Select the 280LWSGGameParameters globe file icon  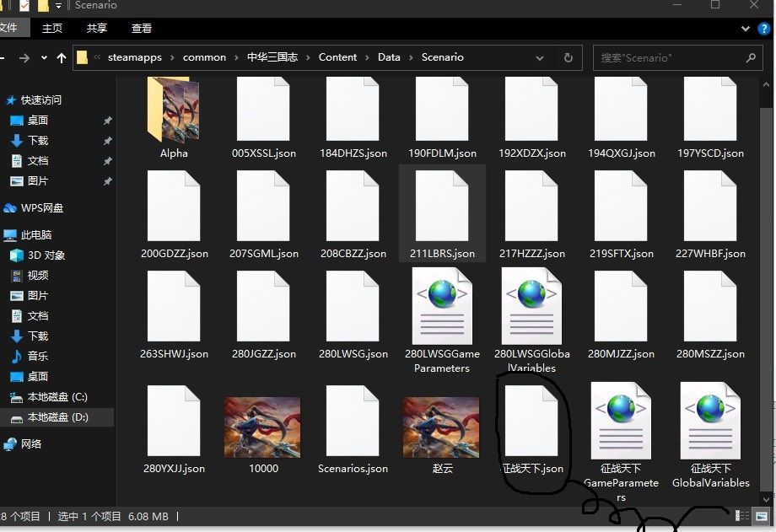pos(442,306)
